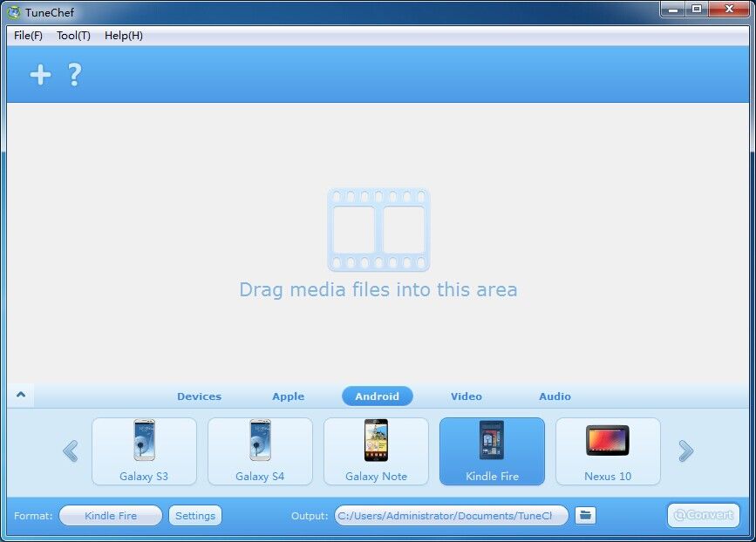
Task: Switch to the Audio tab
Action: click(555, 396)
